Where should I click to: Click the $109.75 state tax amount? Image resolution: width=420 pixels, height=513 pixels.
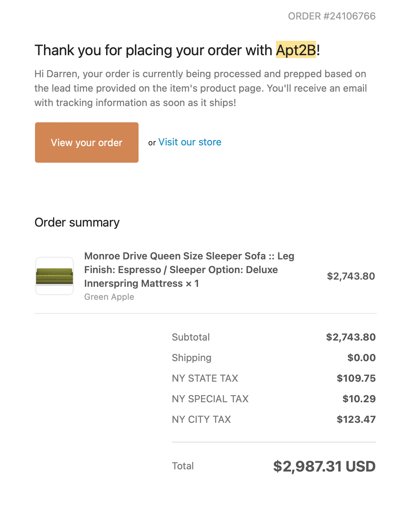click(x=356, y=378)
